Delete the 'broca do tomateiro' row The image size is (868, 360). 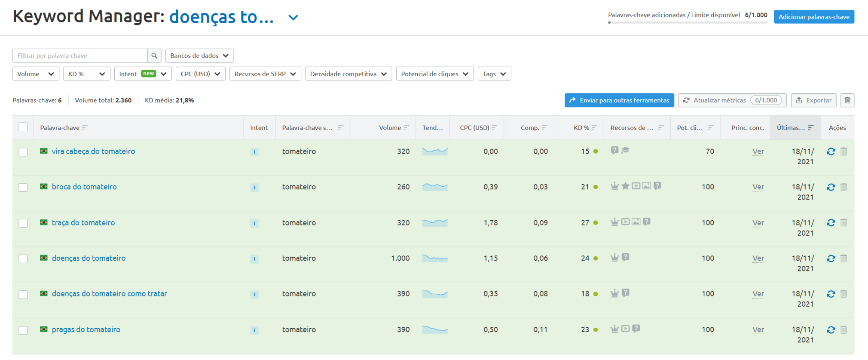coord(844,187)
